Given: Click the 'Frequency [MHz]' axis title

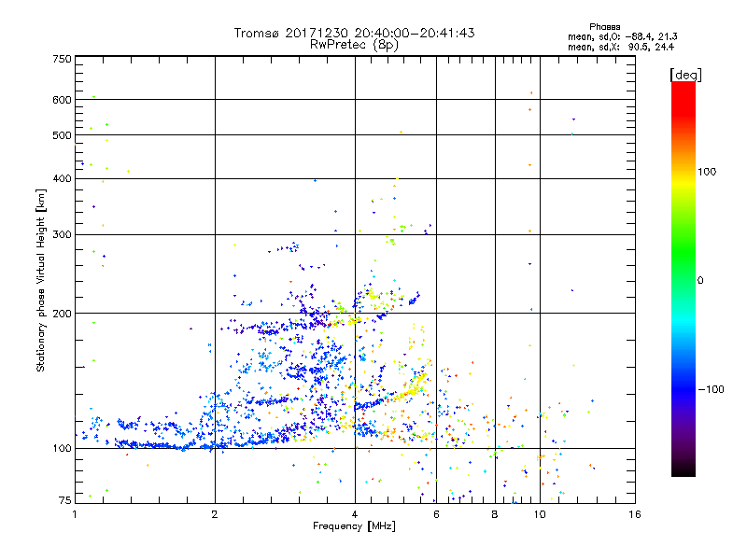Looking at the screenshot, I should coord(354,526).
